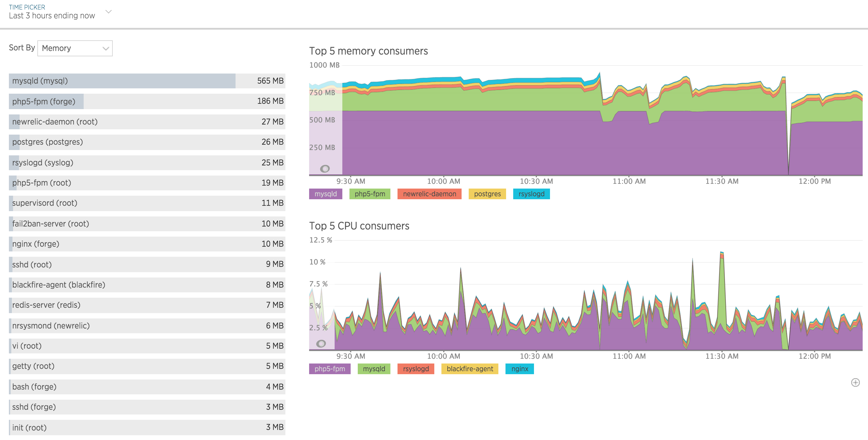Toggle php5-fpm legend in memory chart
The height and width of the screenshot is (440, 868).
pyautogui.click(x=370, y=194)
